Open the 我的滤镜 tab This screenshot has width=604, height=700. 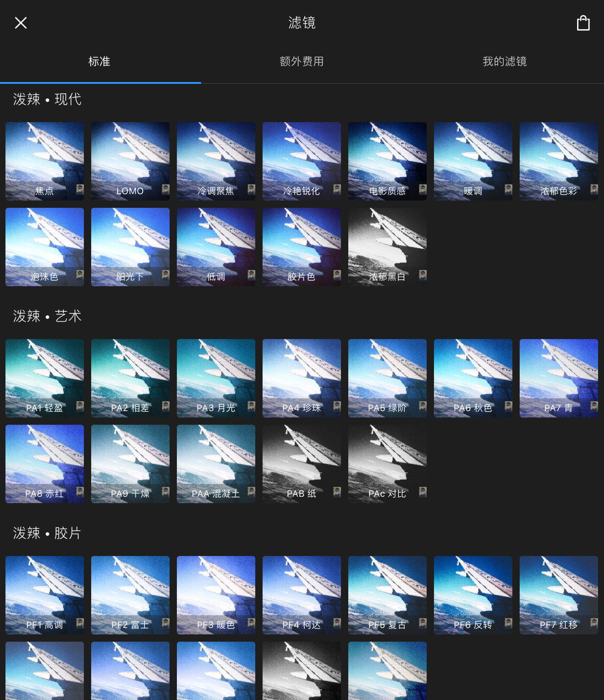click(x=505, y=62)
